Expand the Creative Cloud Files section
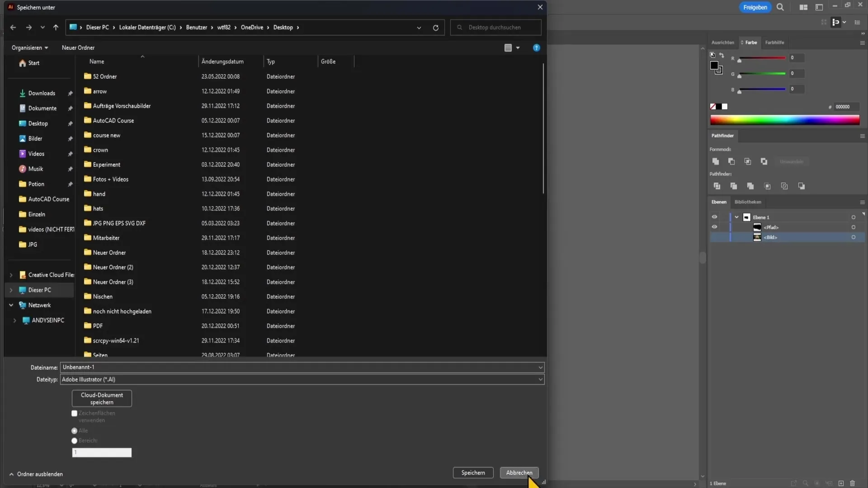 [11, 275]
